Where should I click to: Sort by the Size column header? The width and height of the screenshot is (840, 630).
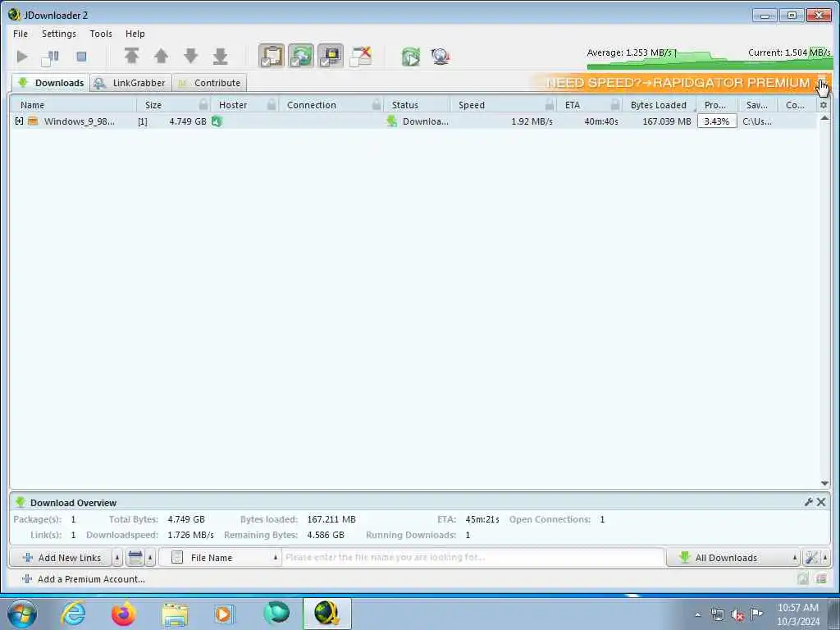[153, 105]
